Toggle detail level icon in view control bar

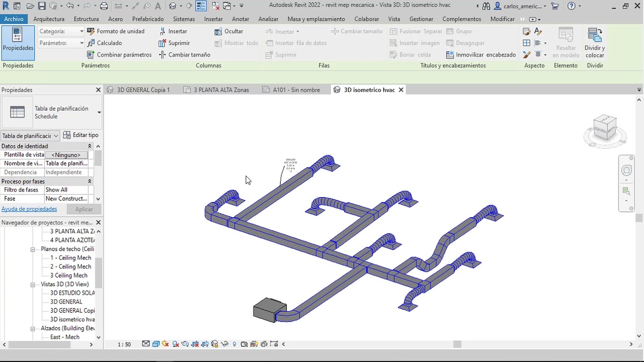[x=146, y=344]
